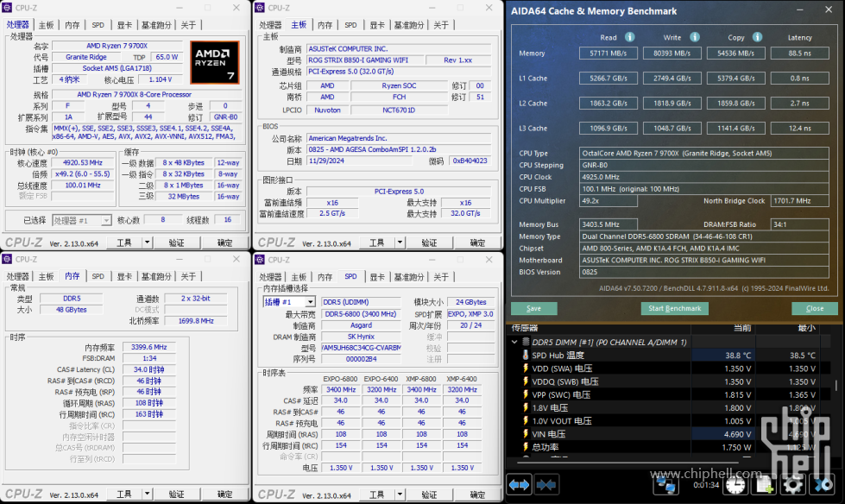Click 验证 button in the 处理器 CPU-Z window
The image size is (845, 504).
click(x=177, y=243)
